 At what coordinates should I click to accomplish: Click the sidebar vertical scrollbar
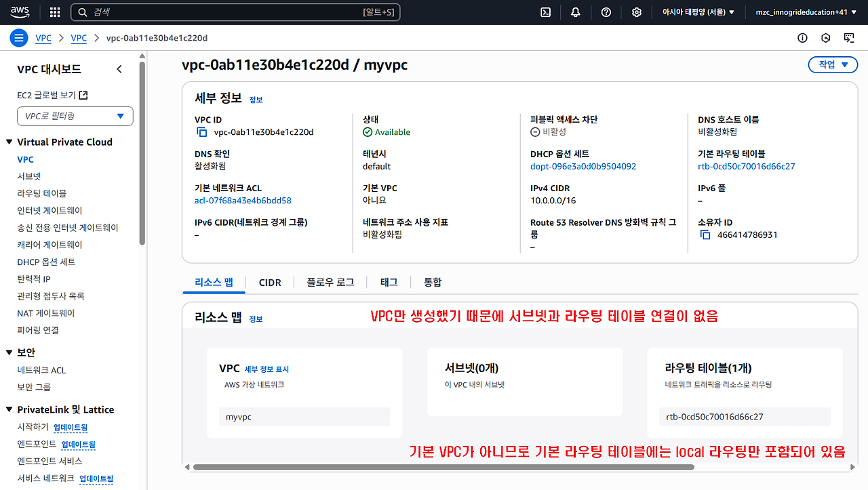142,152
